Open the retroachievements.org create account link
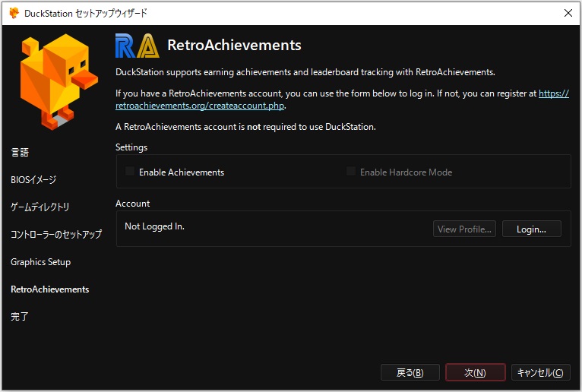Image resolution: width=582 pixels, height=392 pixels. point(200,106)
